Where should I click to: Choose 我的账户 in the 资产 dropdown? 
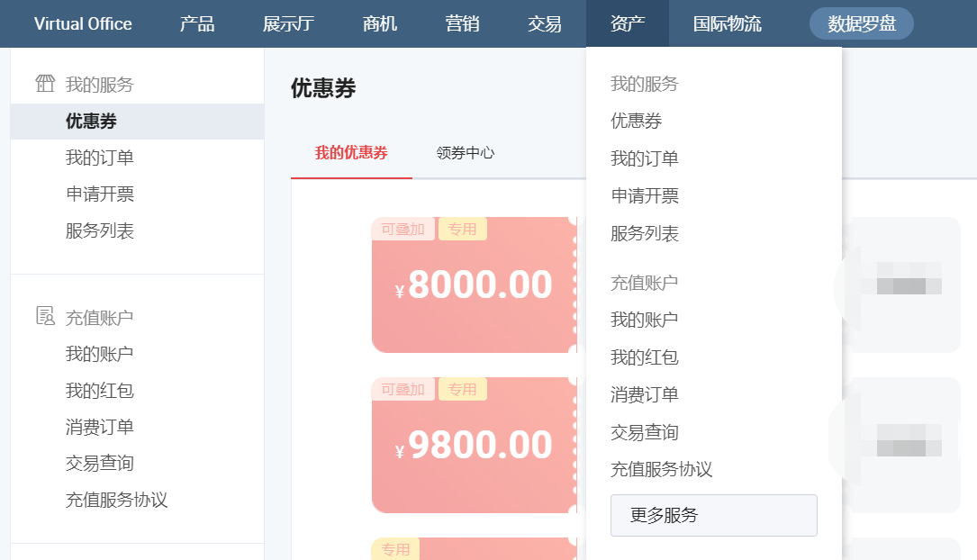coord(644,320)
